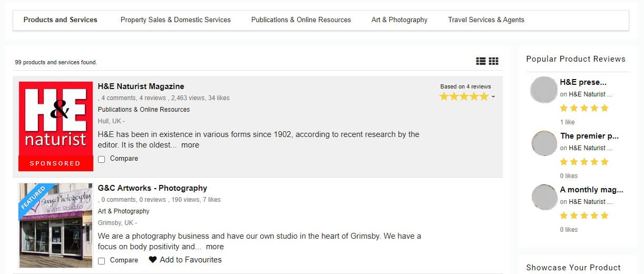Open the H&E naturist logo image

[56, 119]
